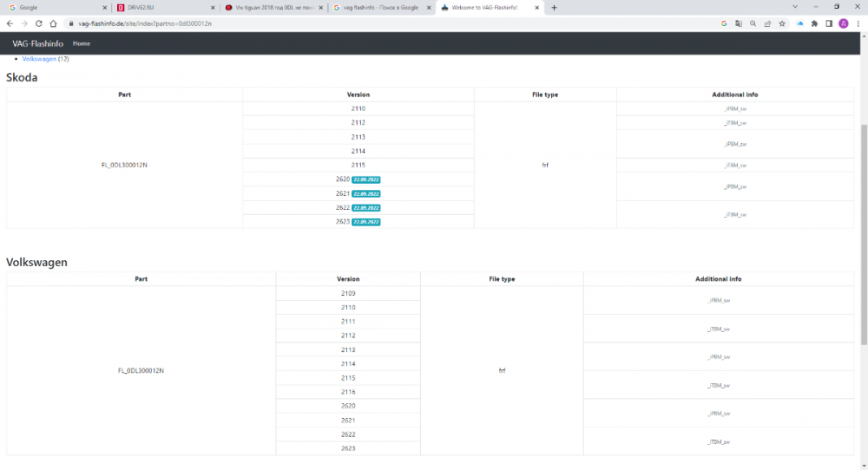The height and width of the screenshot is (470, 868).
Task: Select Volkswagen version 2111
Action: [348, 321]
